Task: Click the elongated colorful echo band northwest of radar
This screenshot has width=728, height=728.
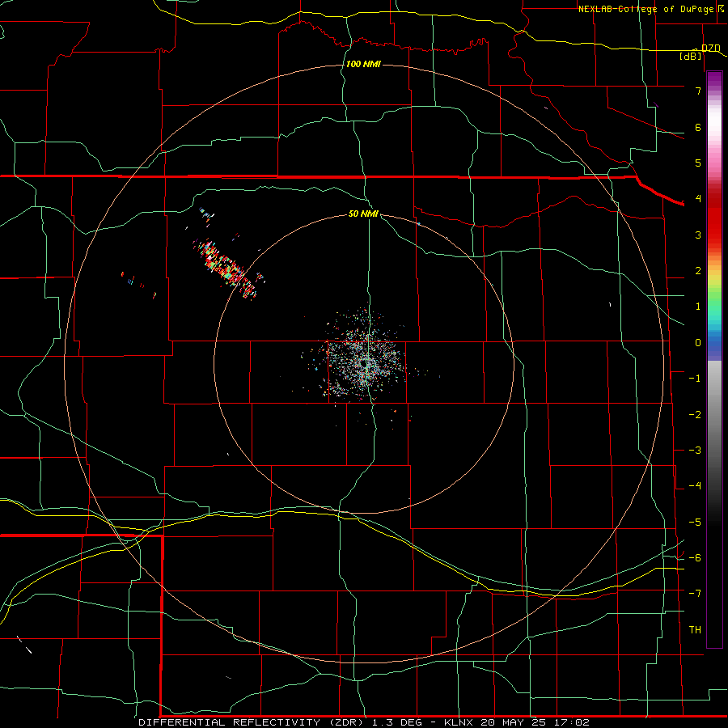Action: tap(227, 269)
